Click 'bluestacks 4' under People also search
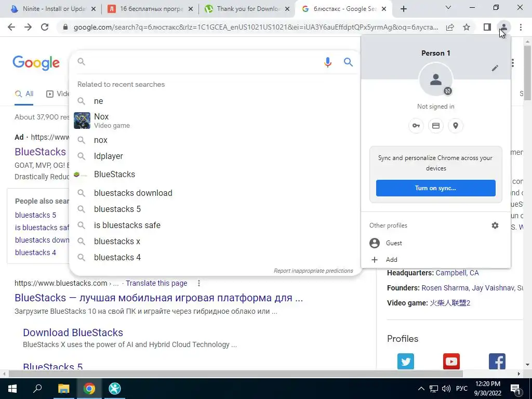532x399 pixels. click(35, 252)
